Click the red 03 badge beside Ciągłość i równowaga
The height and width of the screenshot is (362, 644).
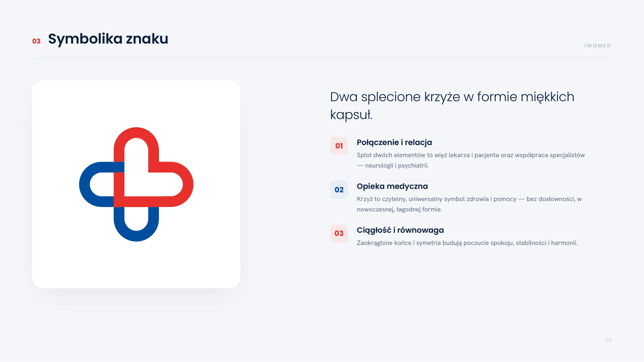click(x=339, y=233)
